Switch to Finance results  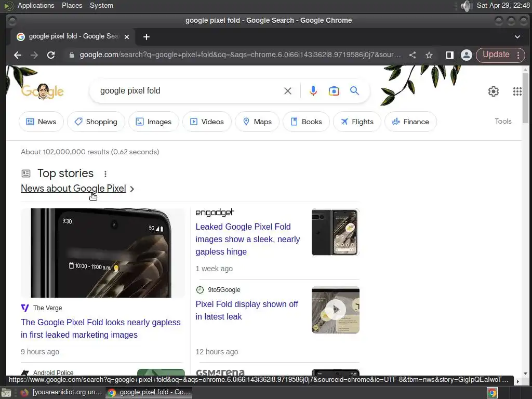click(x=410, y=122)
